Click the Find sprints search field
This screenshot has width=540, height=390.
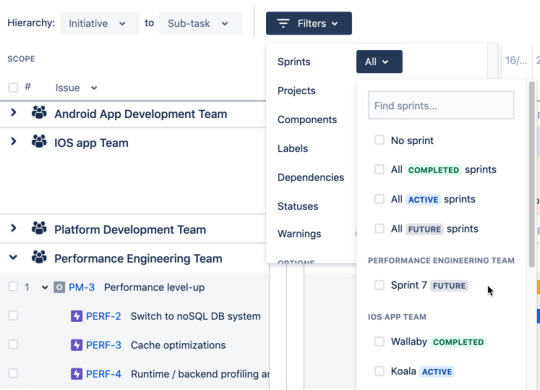click(441, 105)
